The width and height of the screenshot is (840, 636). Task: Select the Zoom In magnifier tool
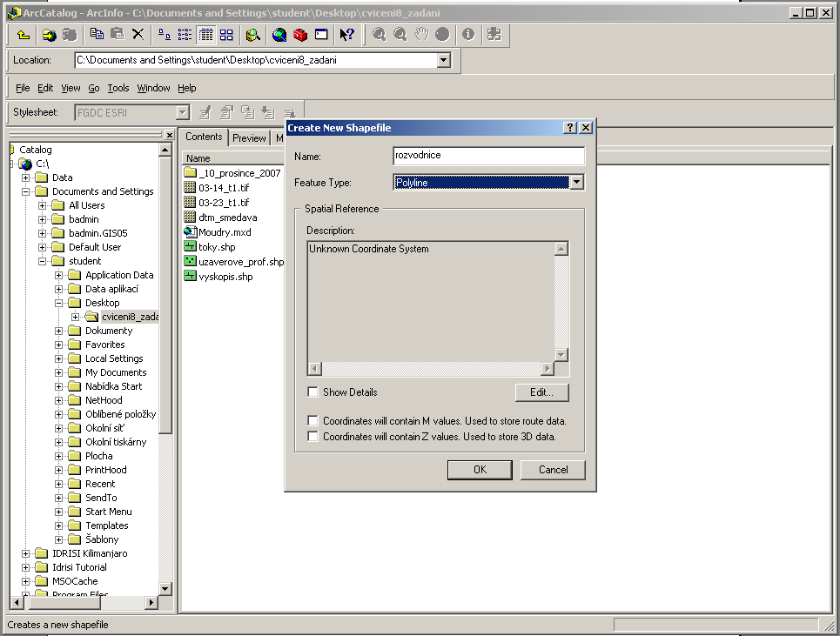379,35
